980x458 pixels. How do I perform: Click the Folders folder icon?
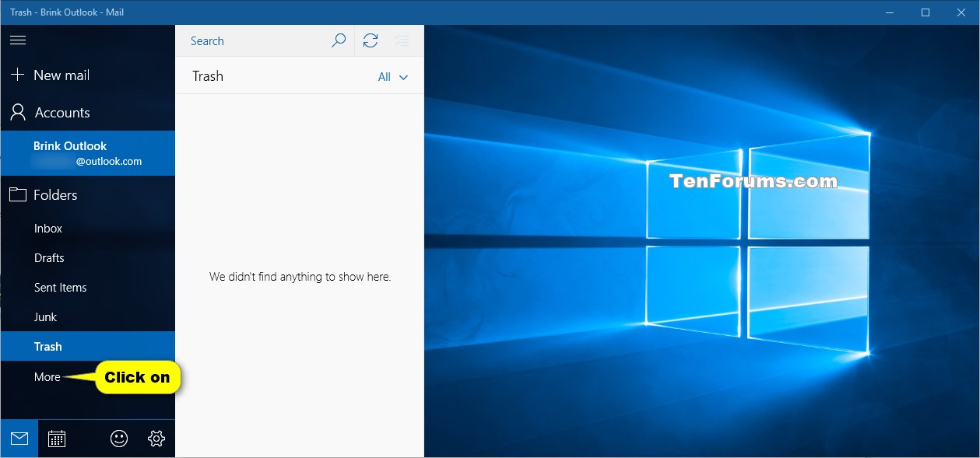click(17, 194)
